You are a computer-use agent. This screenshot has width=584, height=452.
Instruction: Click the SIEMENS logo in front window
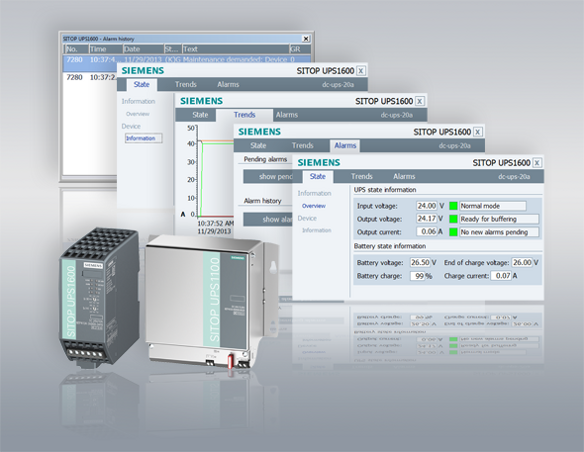click(319, 163)
